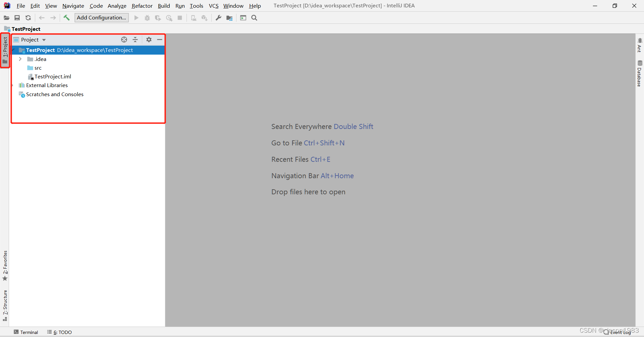
Task: Click the Debug bug icon
Action: click(x=147, y=18)
